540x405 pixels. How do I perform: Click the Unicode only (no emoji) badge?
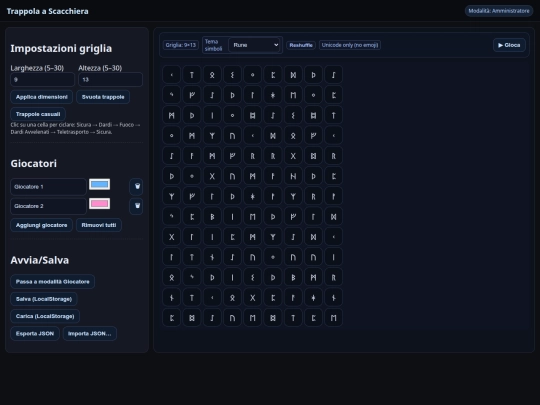point(350,45)
